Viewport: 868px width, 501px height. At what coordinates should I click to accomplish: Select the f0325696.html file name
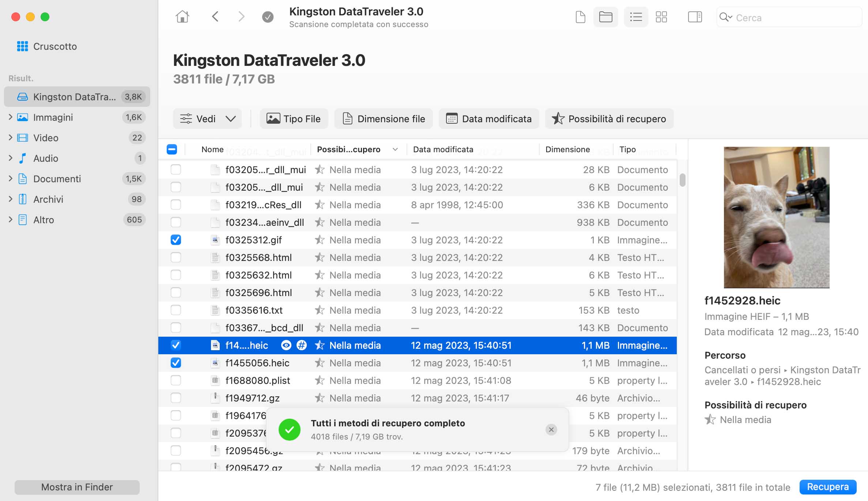[258, 293]
